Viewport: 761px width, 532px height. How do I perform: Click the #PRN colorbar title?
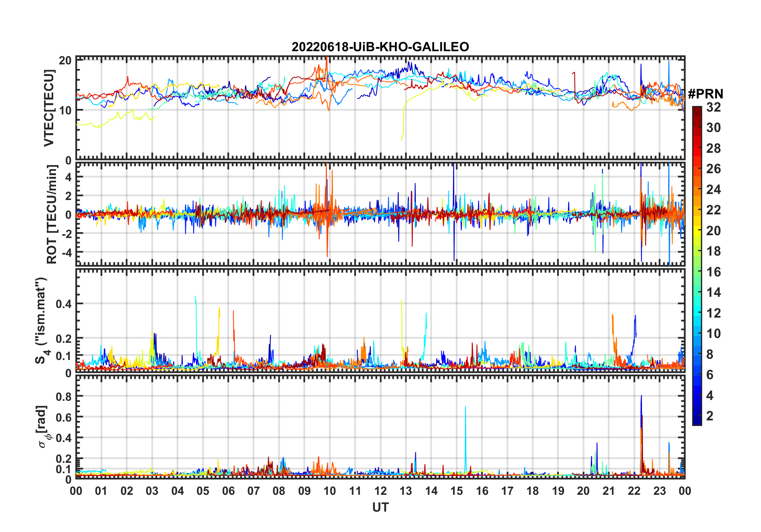(706, 94)
